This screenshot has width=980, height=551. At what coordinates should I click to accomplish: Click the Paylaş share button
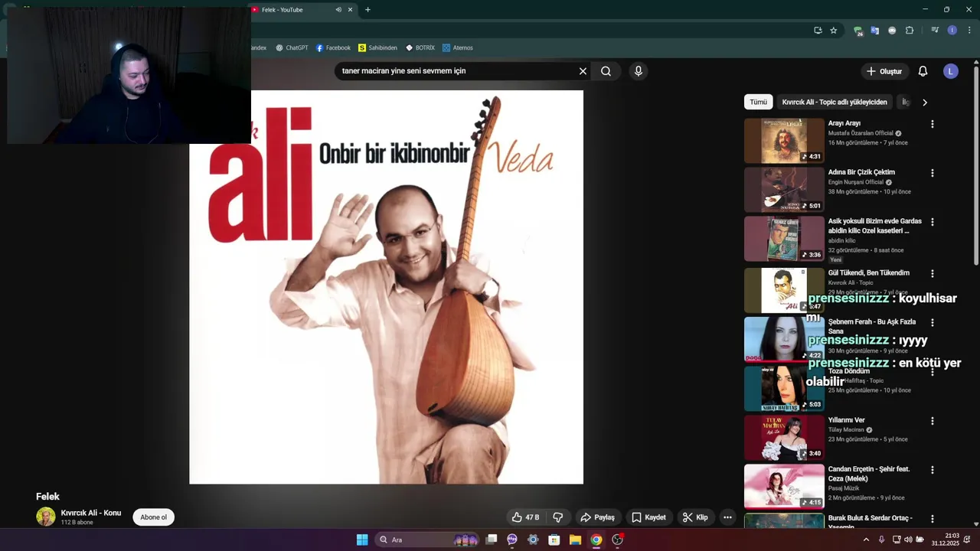[x=597, y=517]
